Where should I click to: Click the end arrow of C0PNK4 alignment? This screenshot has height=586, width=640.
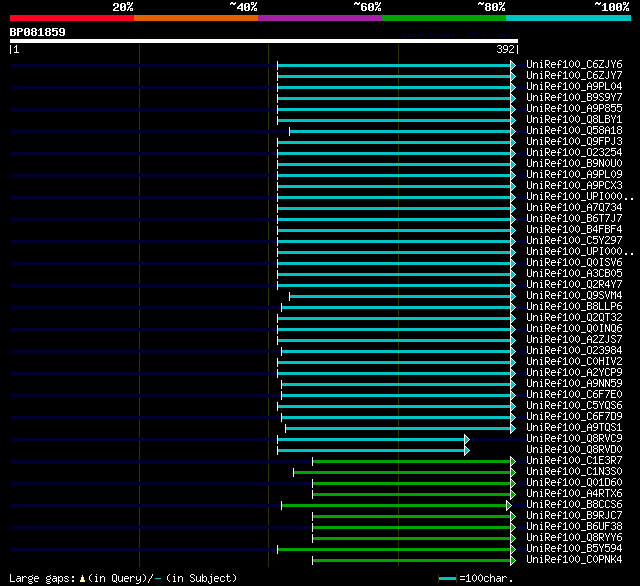pos(513,561)
